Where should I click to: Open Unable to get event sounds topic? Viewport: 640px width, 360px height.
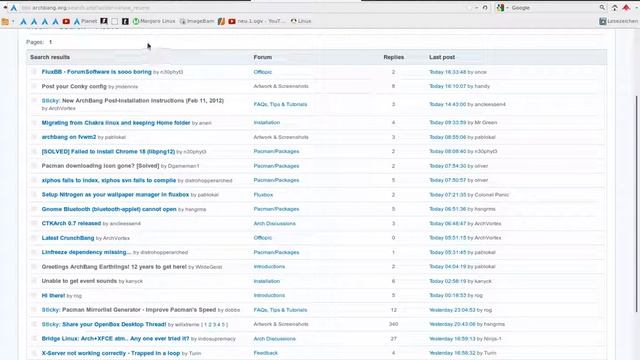coord(79,281)
